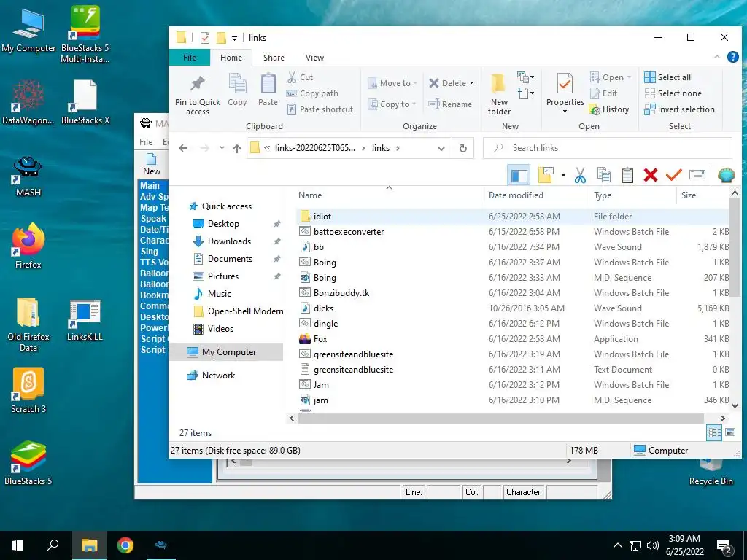The height and width of the screenshot is (560, 747).
Task: Click Chrome in the taskbar
Action: tap(125, 545)
